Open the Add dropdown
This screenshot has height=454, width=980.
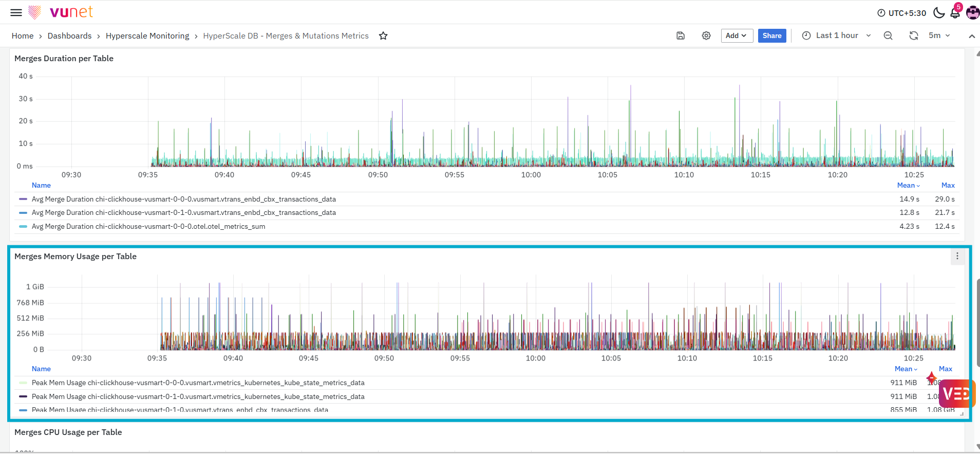tap(737, 35)
